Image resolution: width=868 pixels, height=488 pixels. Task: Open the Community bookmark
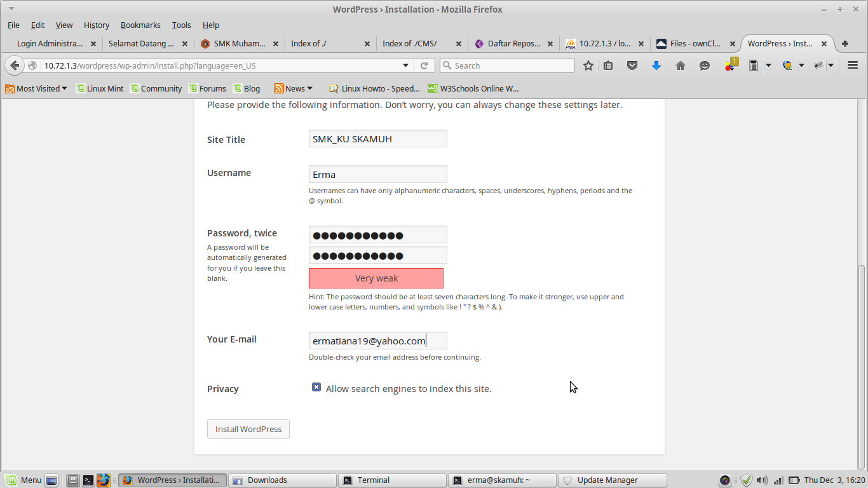156,88
